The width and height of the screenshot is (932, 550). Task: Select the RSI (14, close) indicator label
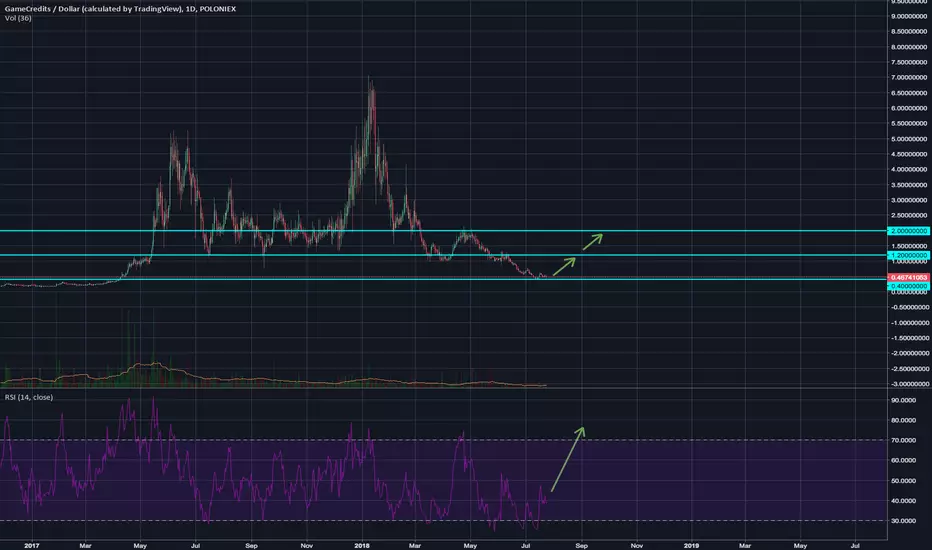point(29,397)
